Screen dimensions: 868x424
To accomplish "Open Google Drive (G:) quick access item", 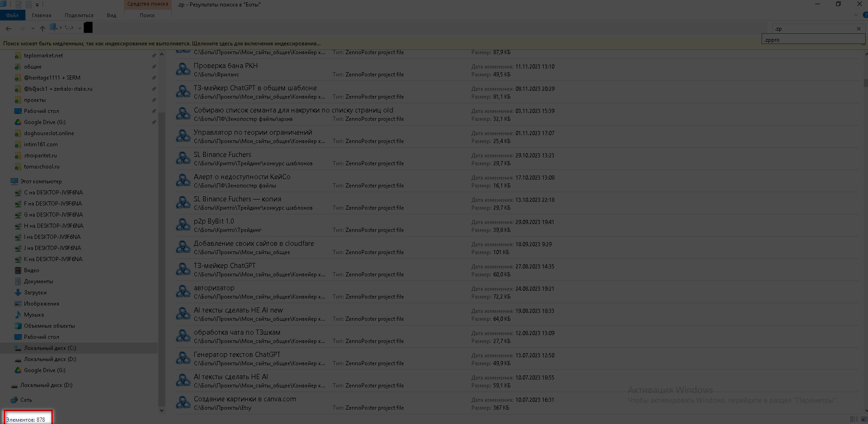I will pyautogui.click(x=44, y=122).
